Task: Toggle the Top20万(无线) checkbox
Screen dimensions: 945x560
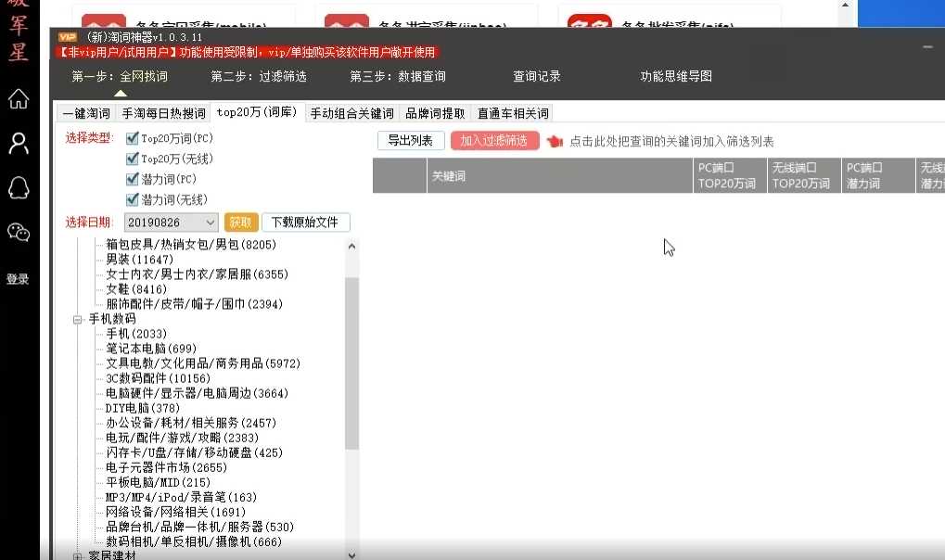Action: [x=132, y=159]
